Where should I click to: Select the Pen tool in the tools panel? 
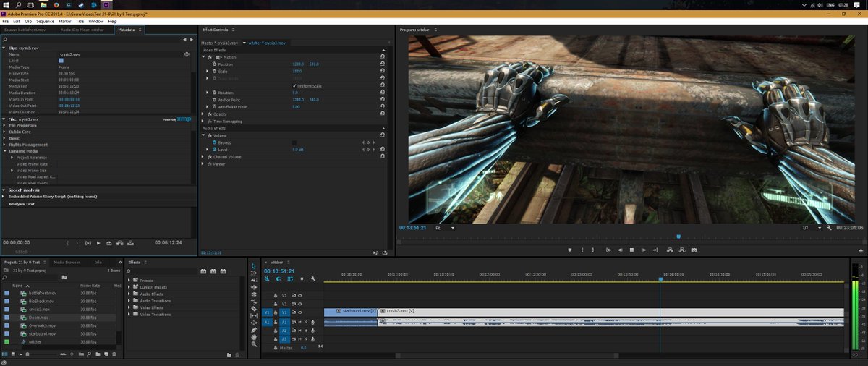click(x=255, y=330)
